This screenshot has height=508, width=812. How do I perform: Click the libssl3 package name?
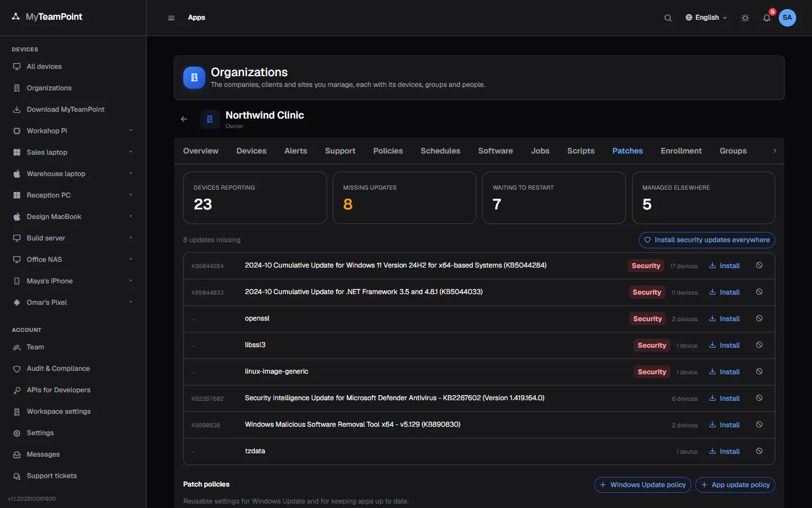tap(255, 345)
